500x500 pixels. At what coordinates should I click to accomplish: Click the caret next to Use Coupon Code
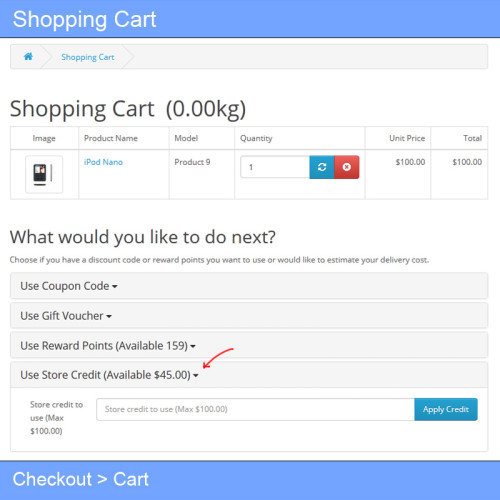pos(115,287)
